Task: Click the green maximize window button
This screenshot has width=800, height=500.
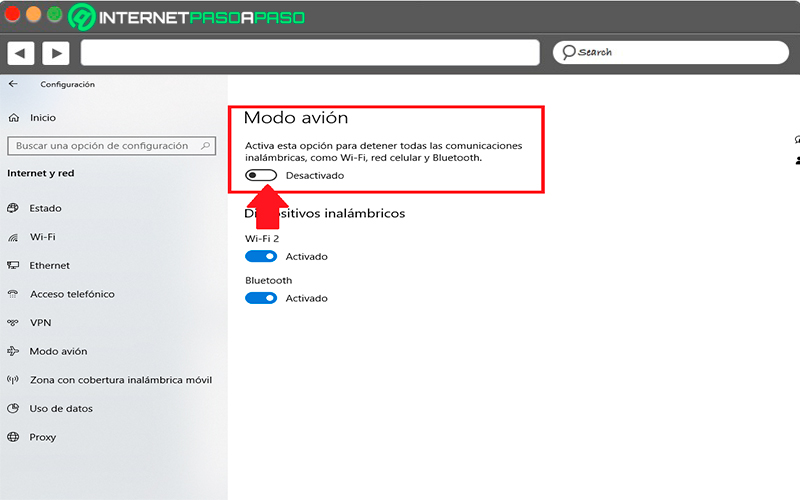Action: click(55, 14)
